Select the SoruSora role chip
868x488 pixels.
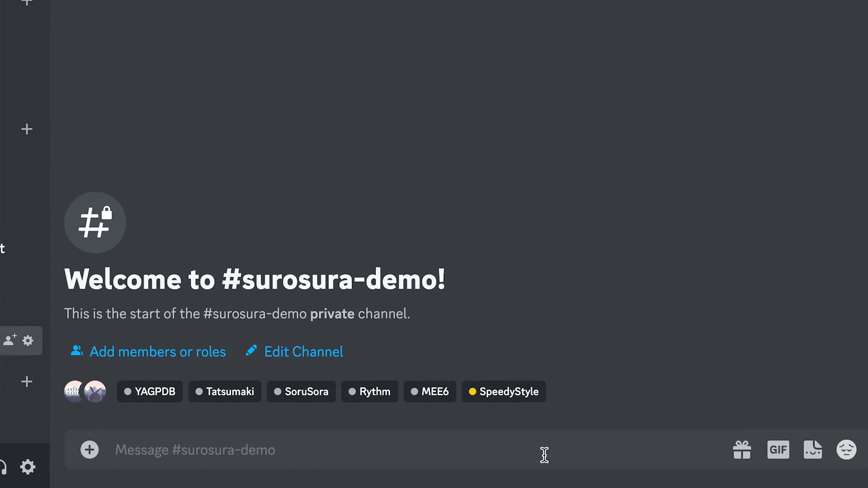(301, 391)
